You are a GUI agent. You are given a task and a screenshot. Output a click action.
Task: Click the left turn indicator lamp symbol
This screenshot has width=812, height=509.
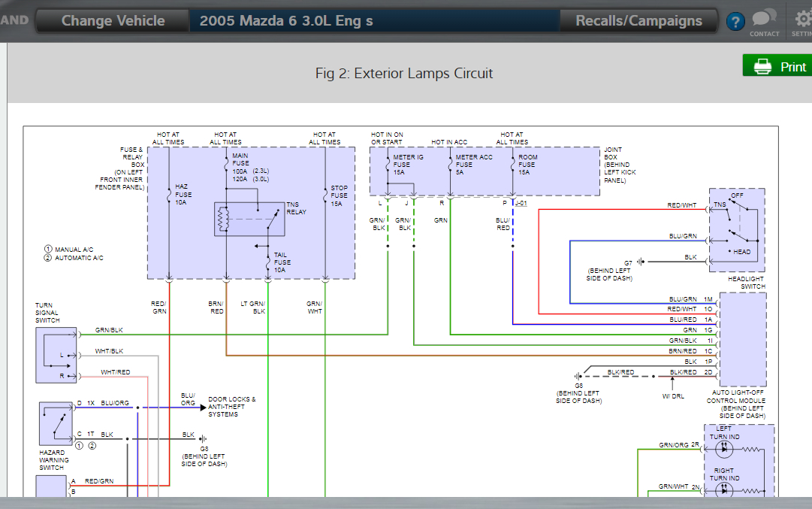[x=724, y=450]
